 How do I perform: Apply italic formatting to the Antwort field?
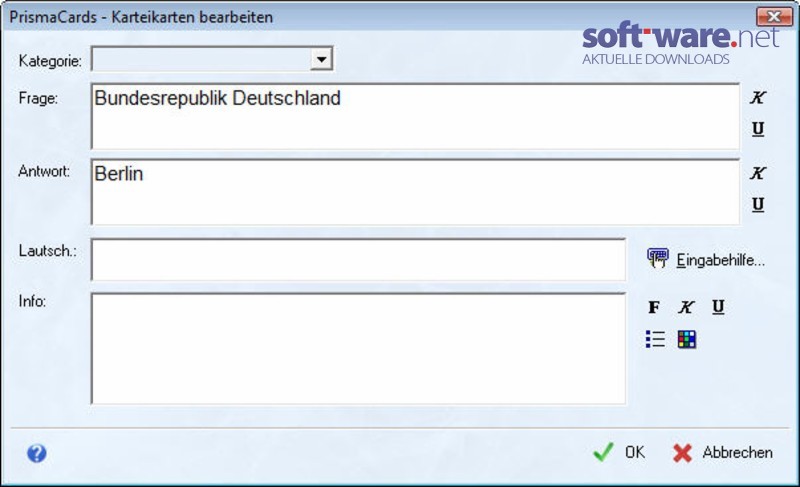point(758,173)
